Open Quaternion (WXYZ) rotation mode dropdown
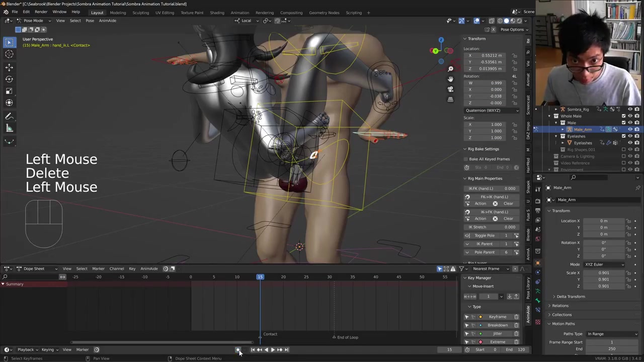This screenshot has width=644, height=362. click(492, 111)
